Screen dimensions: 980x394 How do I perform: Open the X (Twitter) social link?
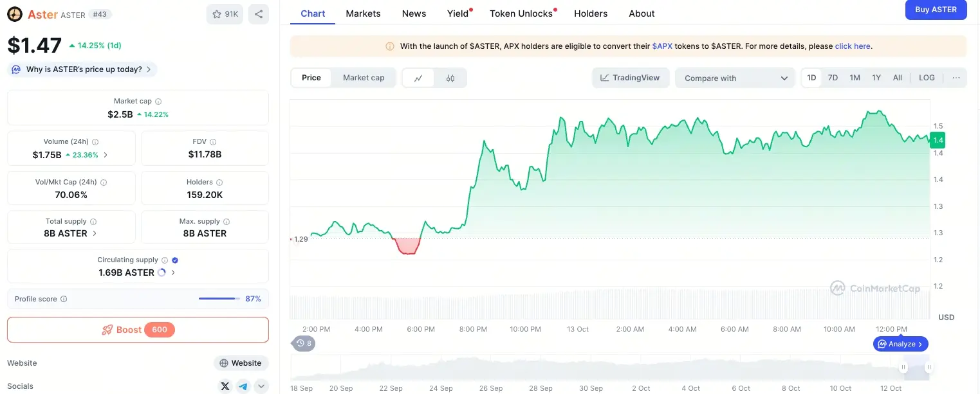click(x=225, y=386)
